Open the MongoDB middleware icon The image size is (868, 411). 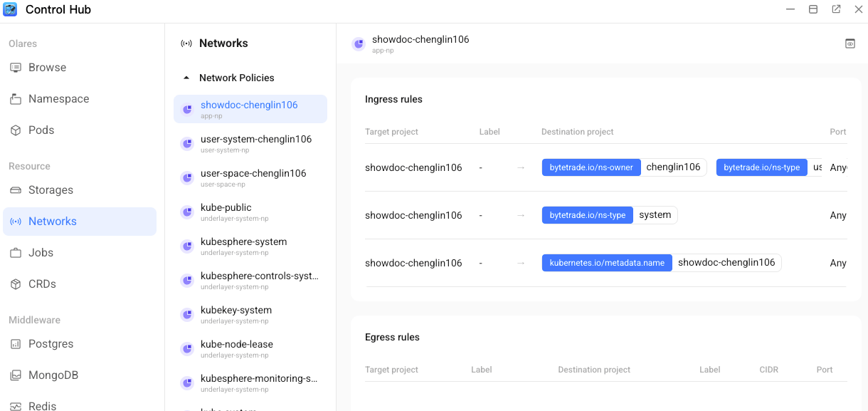click(16, 375)
